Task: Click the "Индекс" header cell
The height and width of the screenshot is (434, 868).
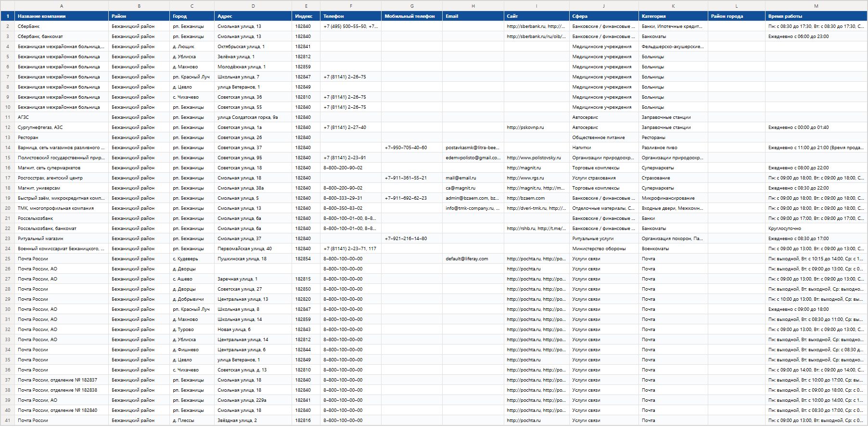Action: pyautogui.click(x=306, y=16)
